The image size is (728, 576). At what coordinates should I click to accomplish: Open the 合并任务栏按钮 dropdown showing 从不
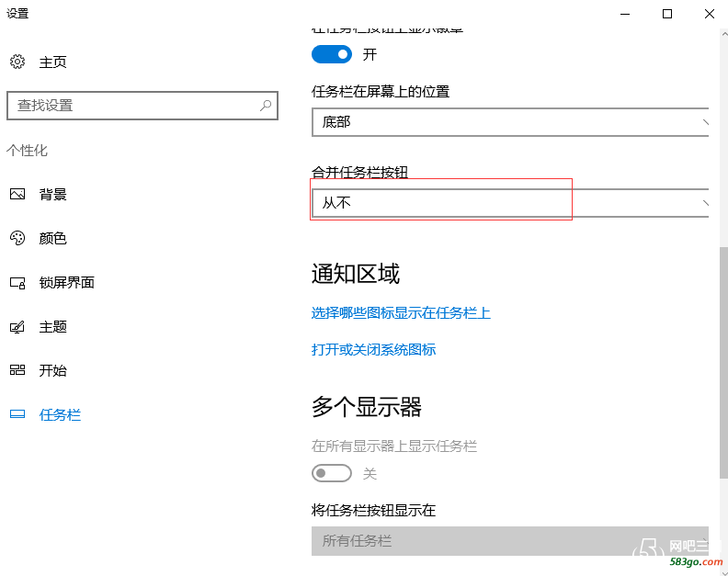tap(510, 203)
